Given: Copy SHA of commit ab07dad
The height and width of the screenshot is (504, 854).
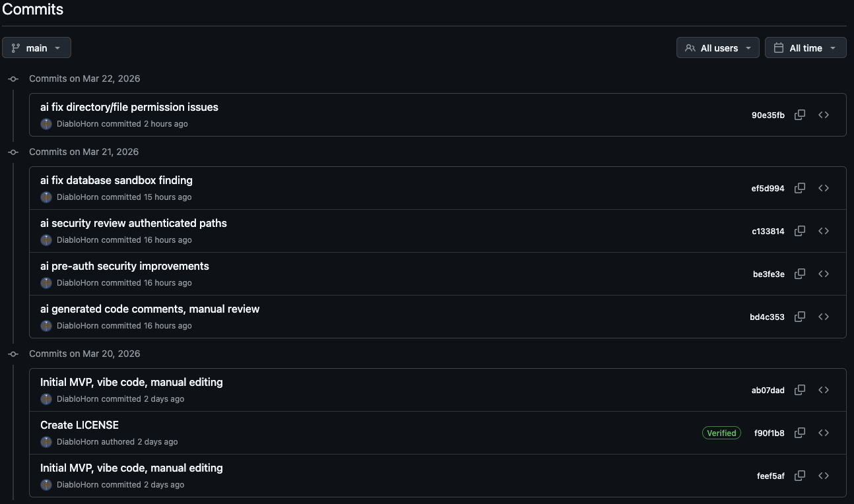Looking at the screenshot, I should pos(800,390).
